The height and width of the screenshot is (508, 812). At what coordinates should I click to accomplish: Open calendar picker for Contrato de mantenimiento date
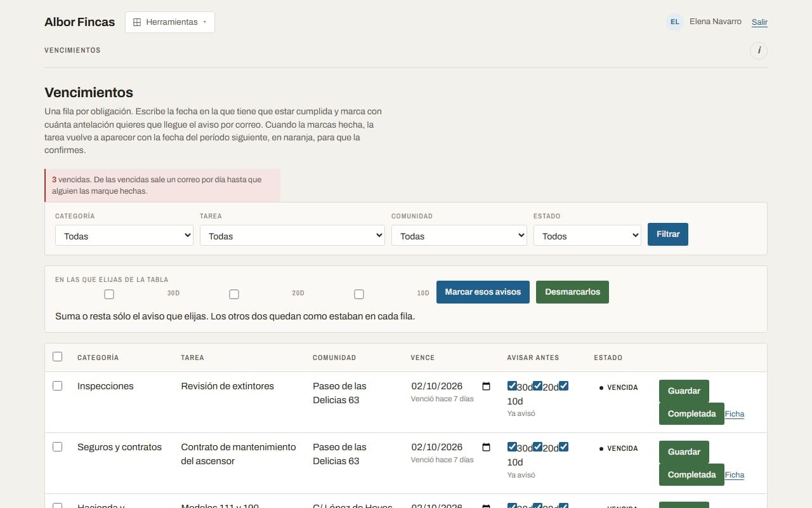point(487,447)
